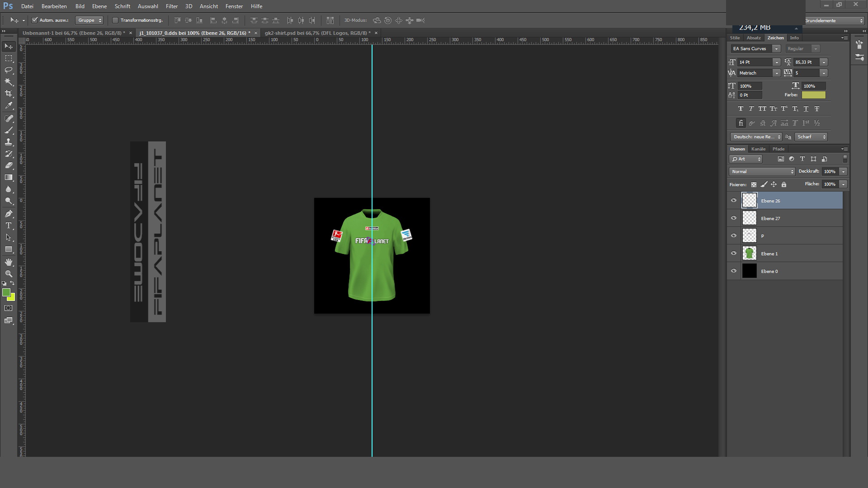Select the Move tool

9,47
